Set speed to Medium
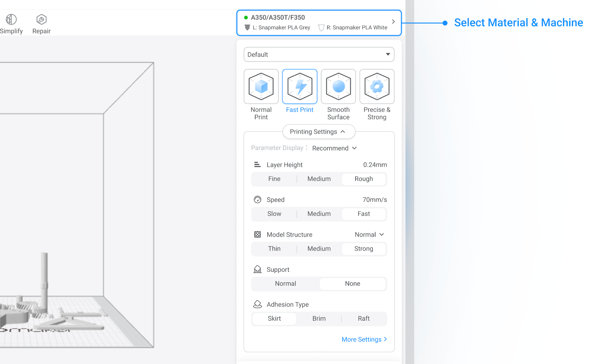 [319, 214]
